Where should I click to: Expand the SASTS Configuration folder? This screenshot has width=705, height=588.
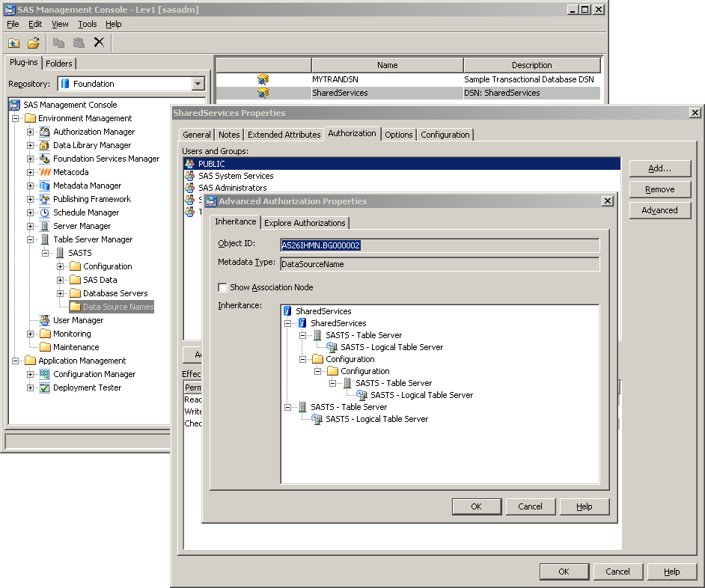(x=61, y=266)
